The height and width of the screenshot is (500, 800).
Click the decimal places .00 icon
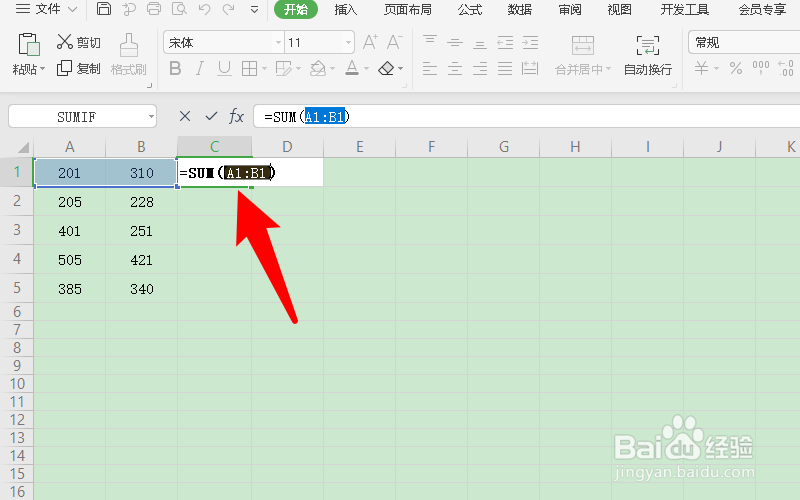click(x=786, y=68)
